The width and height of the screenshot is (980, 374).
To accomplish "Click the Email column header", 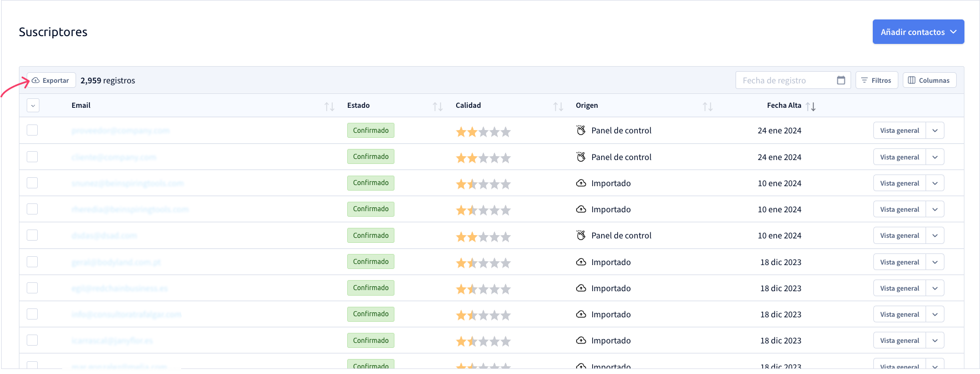I will click(81, 106).
